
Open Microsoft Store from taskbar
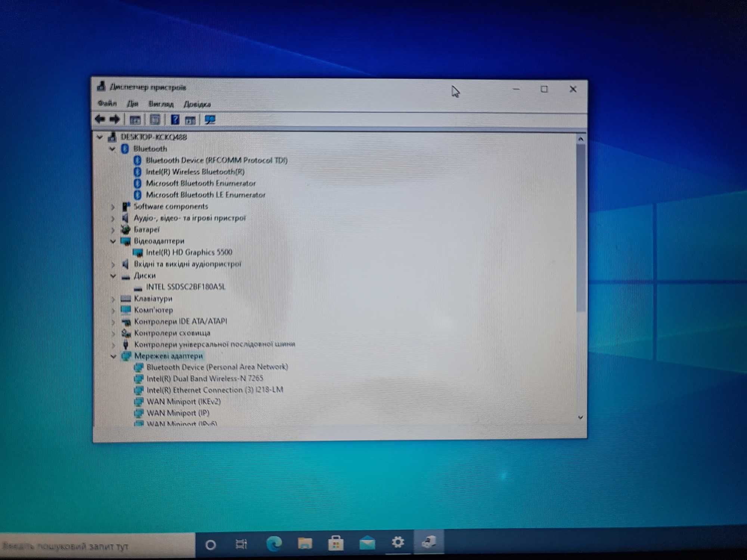(336, 543)
